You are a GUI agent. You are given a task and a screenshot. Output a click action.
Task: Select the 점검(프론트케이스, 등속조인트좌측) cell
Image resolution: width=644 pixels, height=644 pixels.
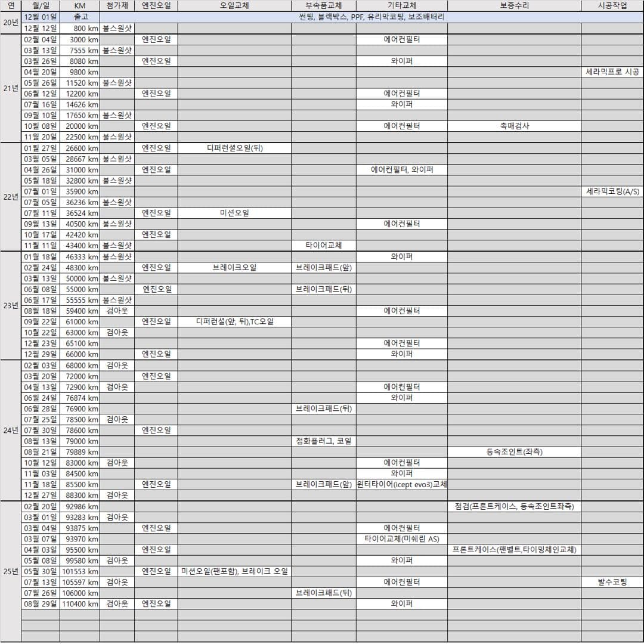[x=514, y=506]
